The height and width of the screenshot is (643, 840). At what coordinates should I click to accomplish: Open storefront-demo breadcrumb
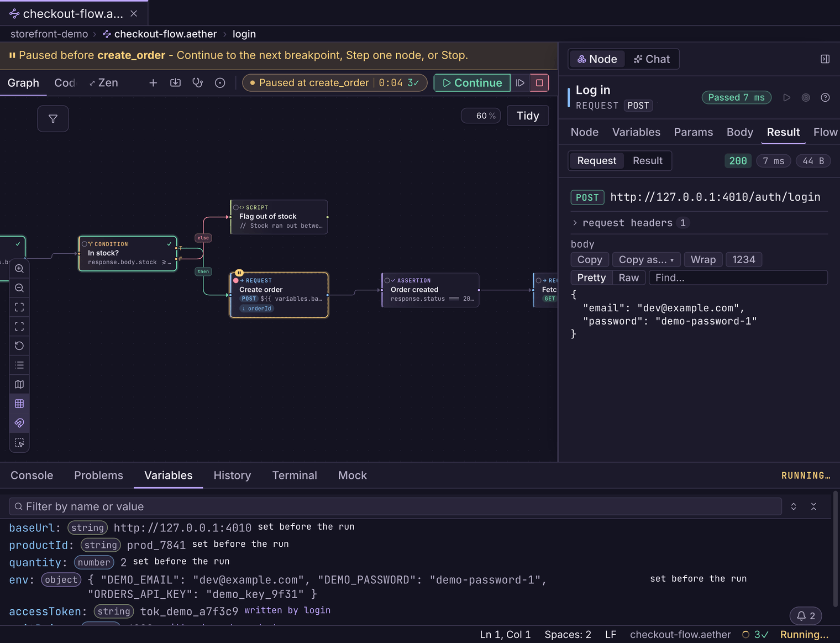tap(49, 34)
